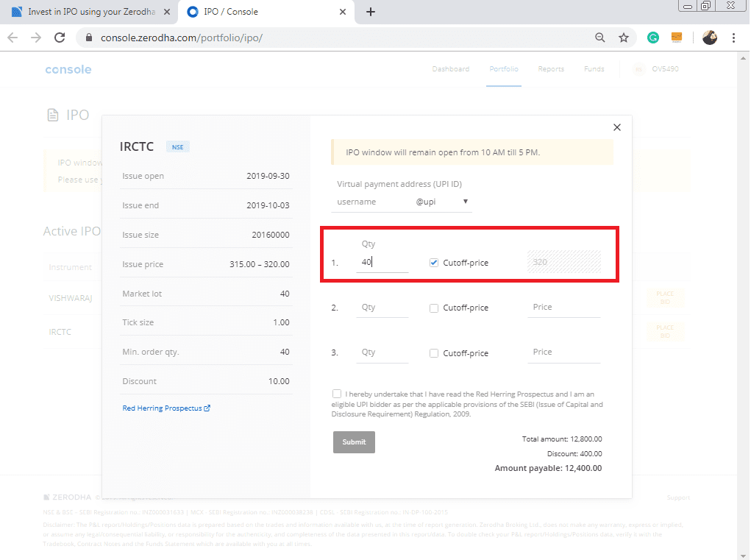The image size is (751, 560).
Task: Open the OV5490 user account menu
Action: [x=656, y=69]
